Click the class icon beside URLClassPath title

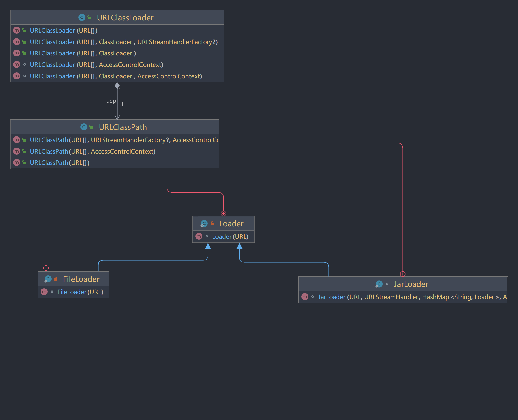click(x=84, y=127)
